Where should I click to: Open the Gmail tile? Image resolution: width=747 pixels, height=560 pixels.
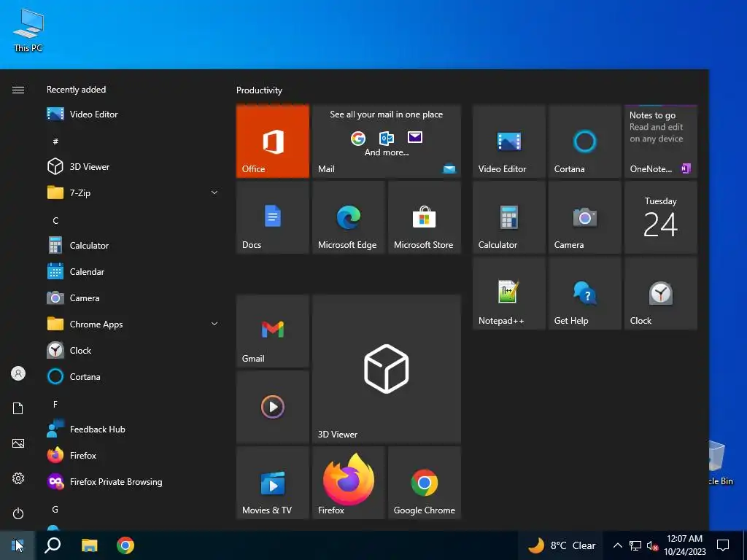(273, 331)
